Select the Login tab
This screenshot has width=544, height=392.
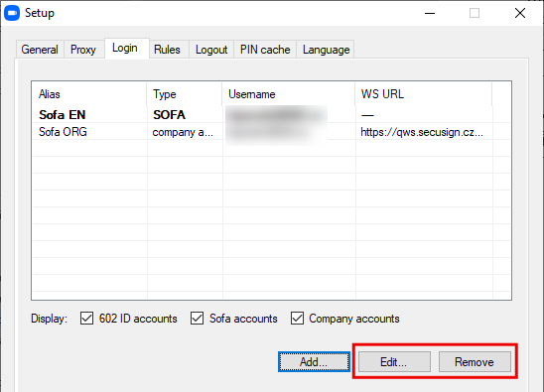(127, 48)
